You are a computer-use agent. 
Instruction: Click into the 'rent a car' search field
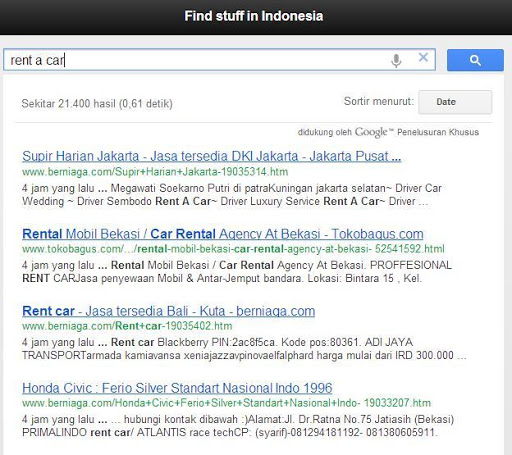point(219,60)
